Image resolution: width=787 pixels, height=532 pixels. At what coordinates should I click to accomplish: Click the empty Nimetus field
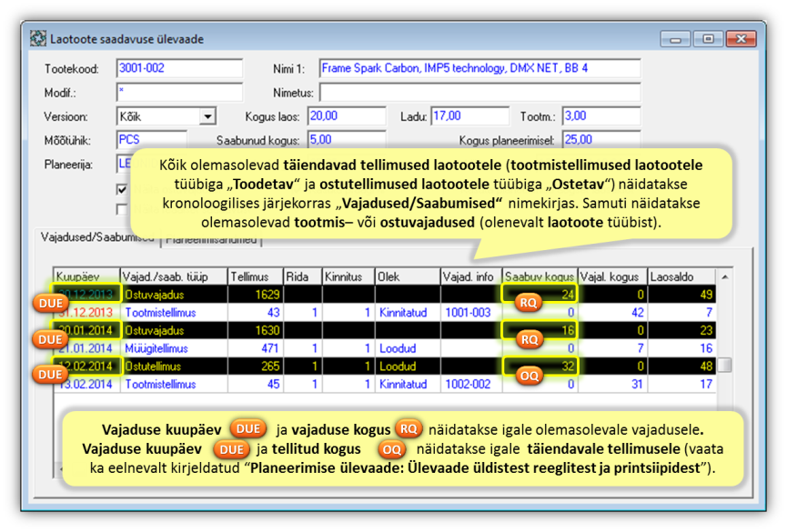(x=479, y=93)
